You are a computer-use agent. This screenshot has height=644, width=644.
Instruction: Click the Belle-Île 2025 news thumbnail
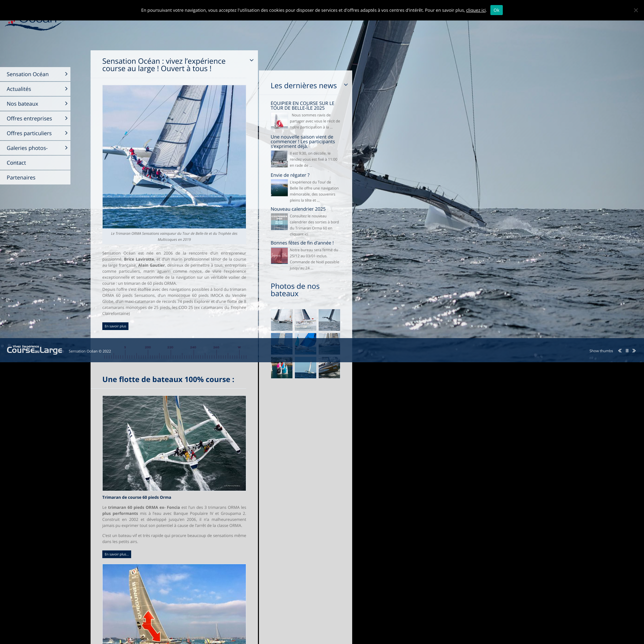[x=279, y=121]
